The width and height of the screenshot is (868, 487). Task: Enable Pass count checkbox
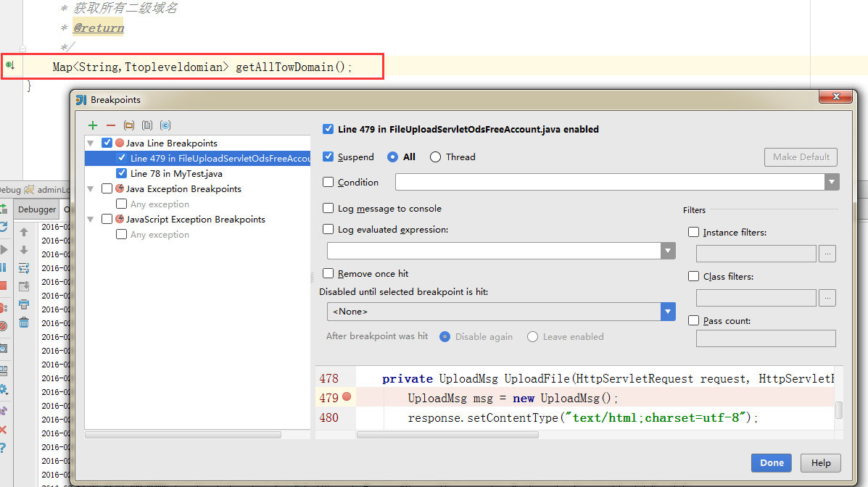694,320
